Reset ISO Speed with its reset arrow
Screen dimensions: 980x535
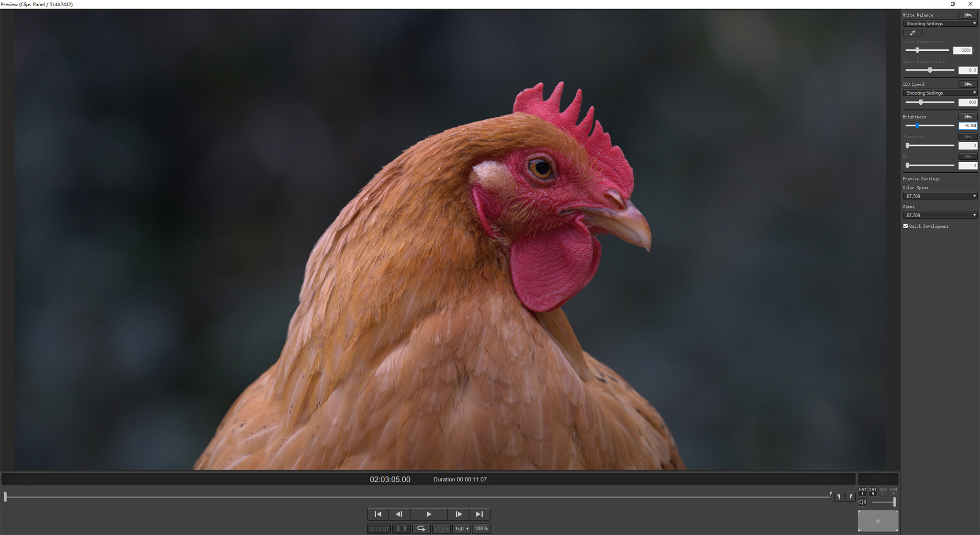pyautogui.click(x=968, y=84)
